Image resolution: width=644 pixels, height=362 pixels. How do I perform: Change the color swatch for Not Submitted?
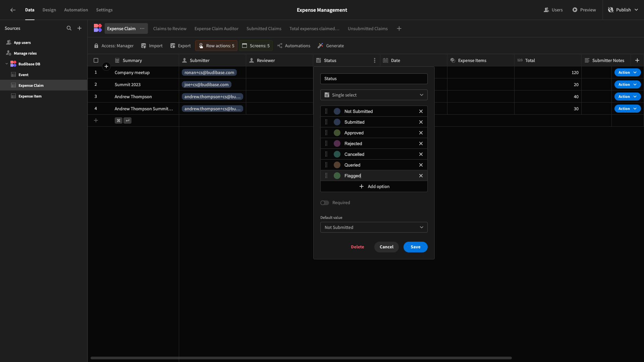[x=337, y=111]
